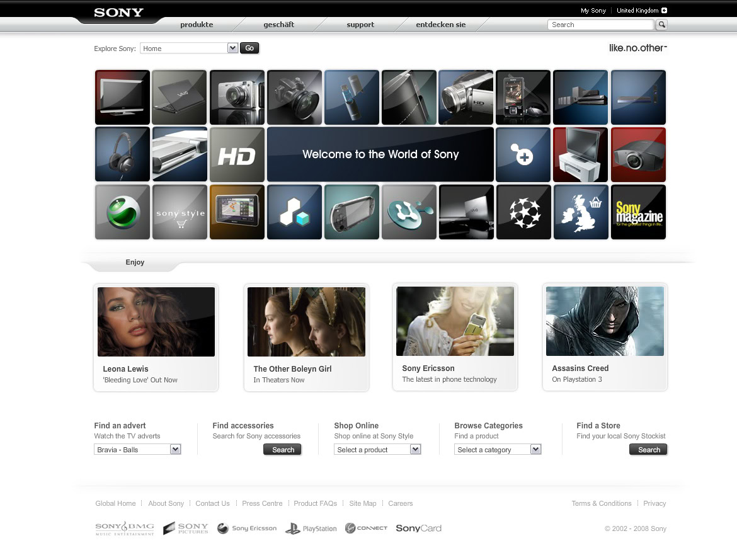Open My Sony link
The image size is (737, 560).
pyautogui.click(x=593, y=10)
